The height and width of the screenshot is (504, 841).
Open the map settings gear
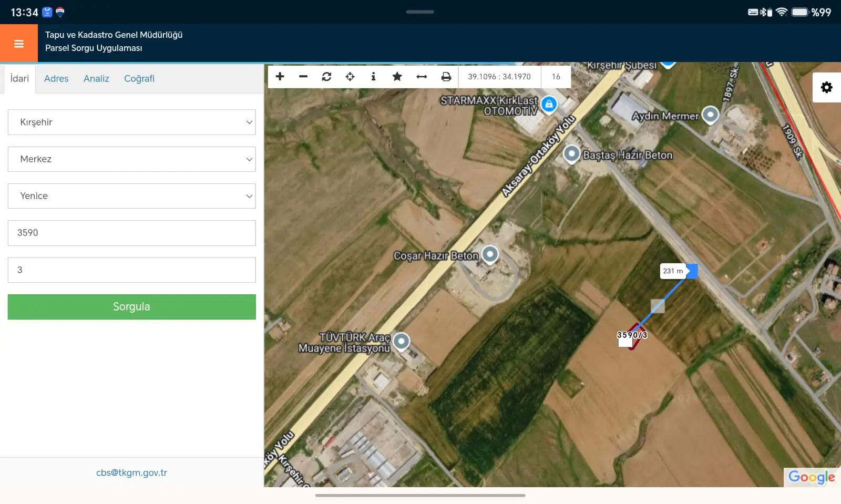pos(827,87)
